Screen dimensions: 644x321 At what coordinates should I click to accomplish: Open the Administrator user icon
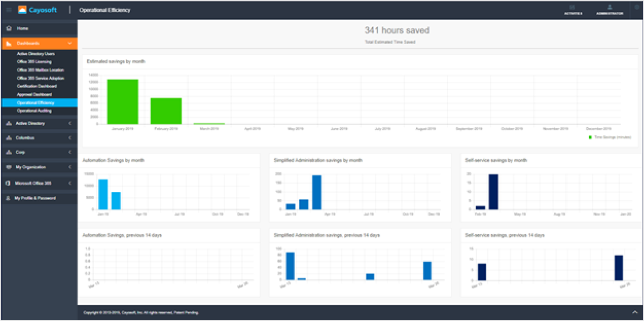point(610,7)
